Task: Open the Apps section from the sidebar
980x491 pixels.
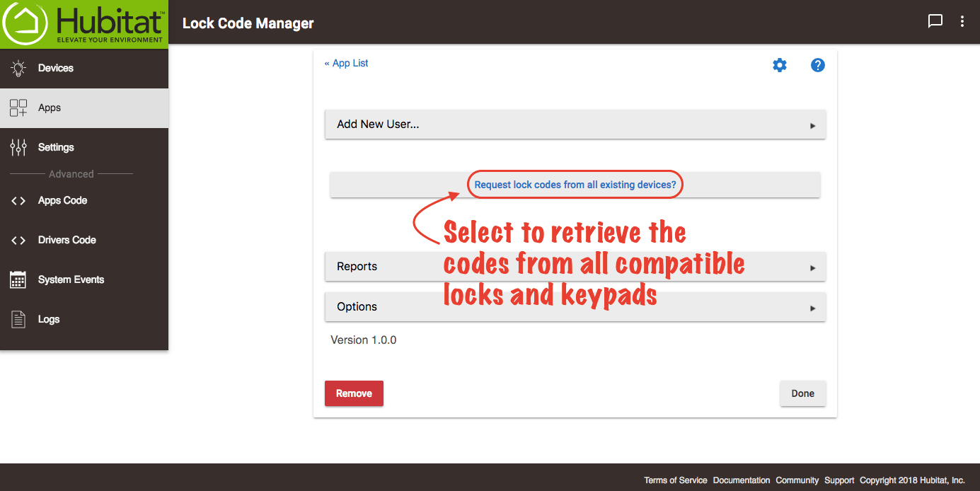Action: [50, 108]
